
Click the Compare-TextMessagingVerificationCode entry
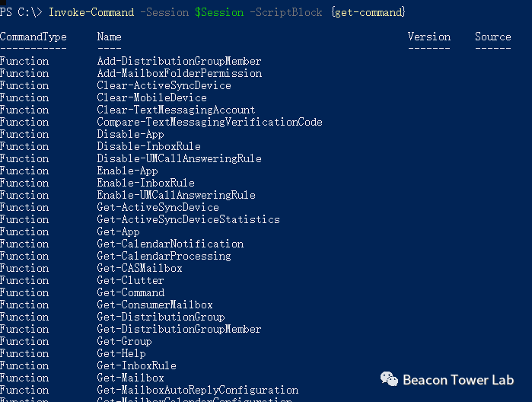209,122
